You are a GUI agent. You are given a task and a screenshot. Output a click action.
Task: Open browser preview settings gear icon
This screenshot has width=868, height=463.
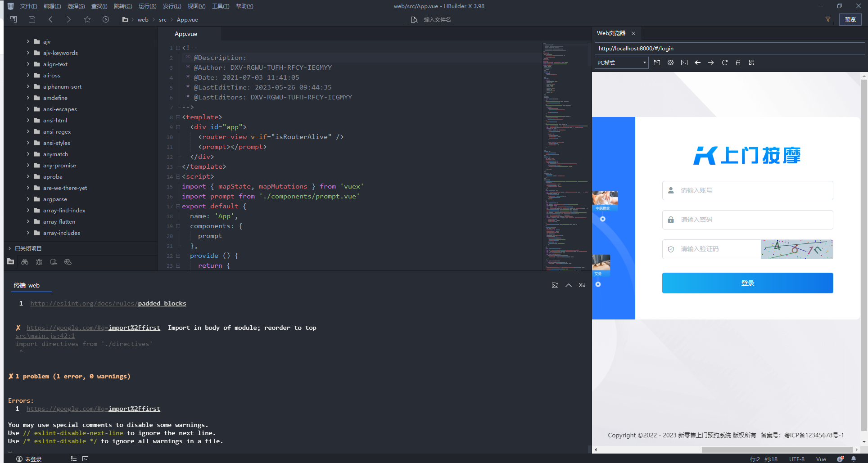[670, 63]
